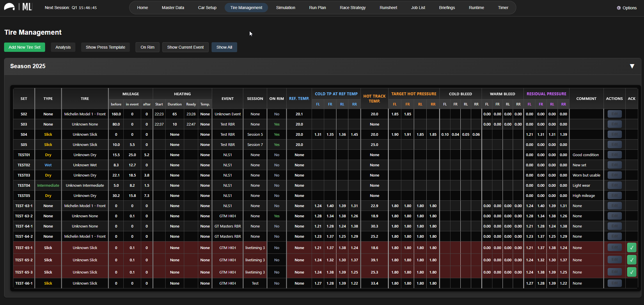
Task: Click the ML helmet logo icon
Action: 9,7
